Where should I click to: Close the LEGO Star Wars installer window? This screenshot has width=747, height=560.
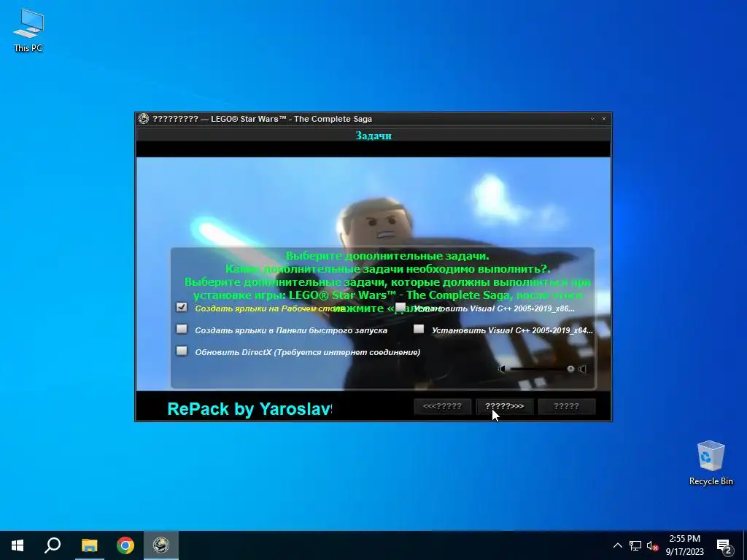pos(604,119)
